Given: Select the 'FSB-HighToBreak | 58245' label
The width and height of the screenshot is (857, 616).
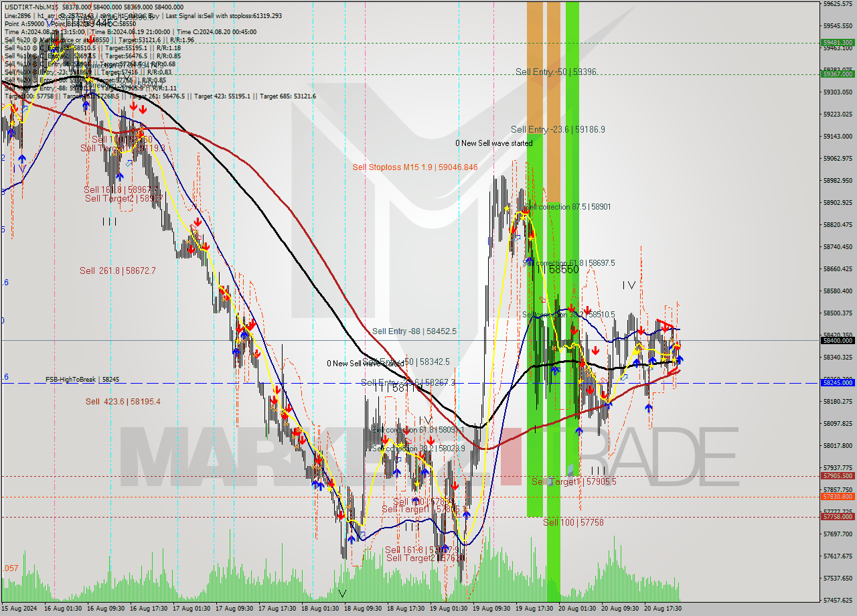Looking at the screenshot, I should pos(82,379).
